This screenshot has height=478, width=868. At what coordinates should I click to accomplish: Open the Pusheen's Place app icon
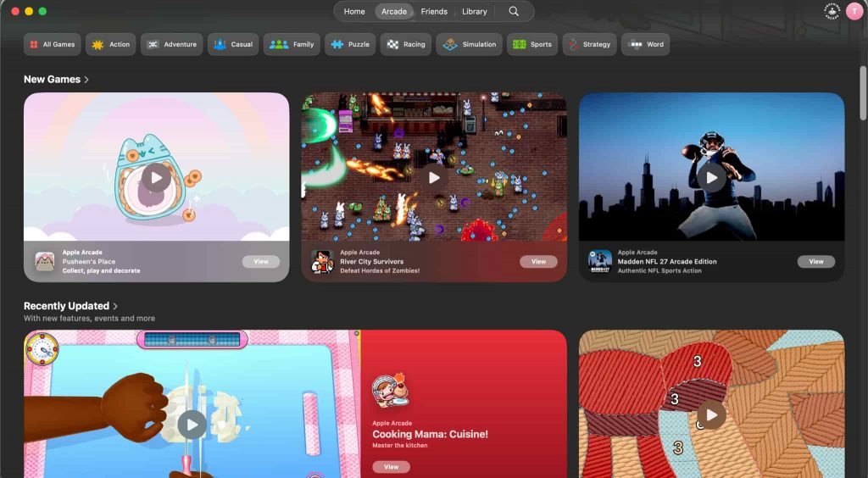(x=45, y=261)
